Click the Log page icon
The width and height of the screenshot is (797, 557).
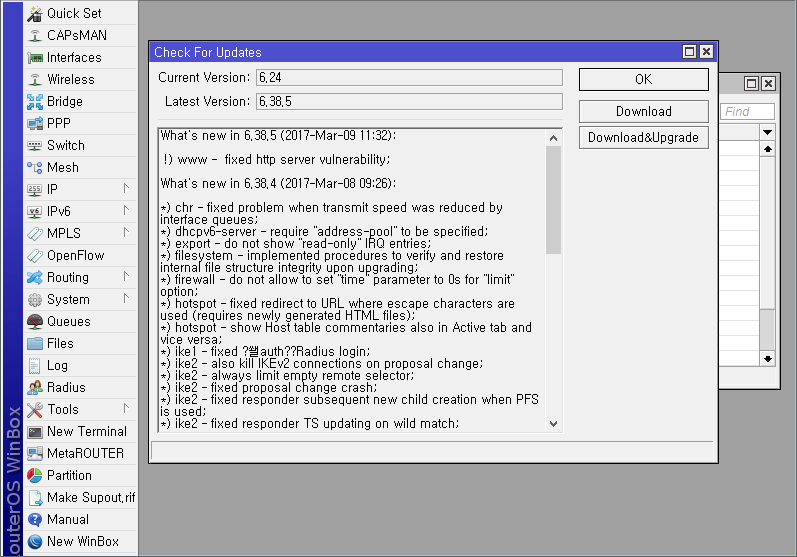35,366
